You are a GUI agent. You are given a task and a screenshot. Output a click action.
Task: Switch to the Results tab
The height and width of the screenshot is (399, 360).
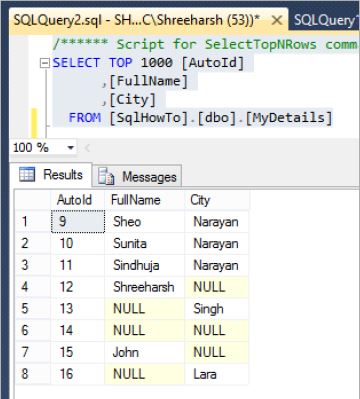pyautogui.click(x=51, y=175)
